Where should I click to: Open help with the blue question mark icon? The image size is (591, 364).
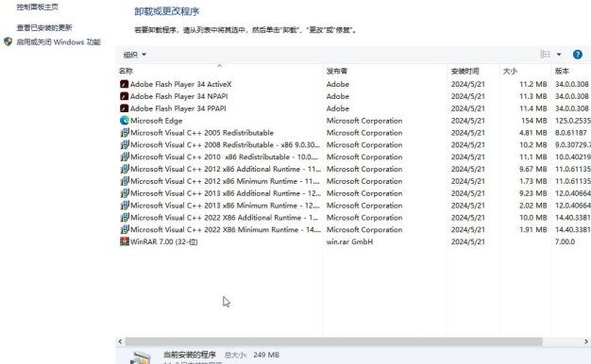[578, 55]
